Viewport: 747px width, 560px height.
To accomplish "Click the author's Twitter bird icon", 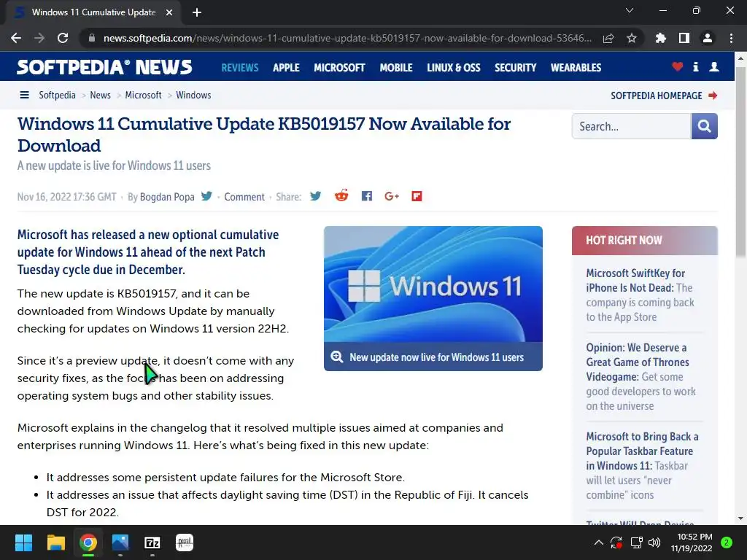I will (x=206, y=196).
